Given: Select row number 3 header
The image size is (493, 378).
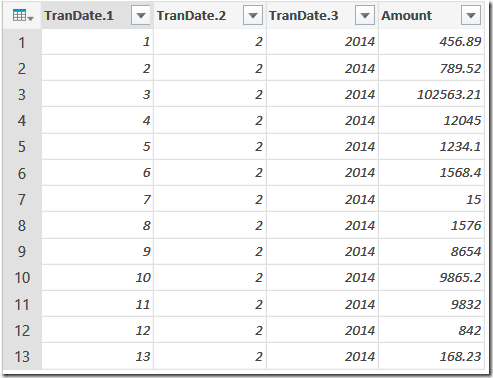Looking at the screenshot, I should coord(22,94).
